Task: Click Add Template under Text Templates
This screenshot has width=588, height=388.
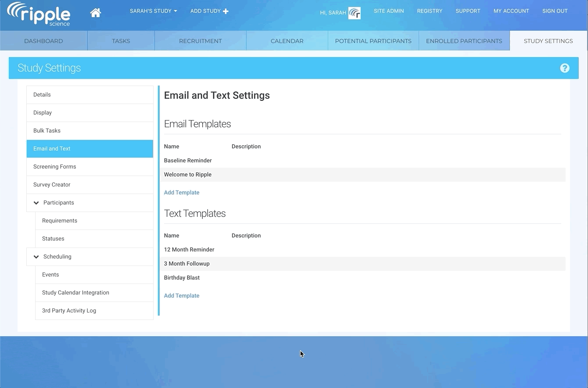Action: [x=182, y=295]
